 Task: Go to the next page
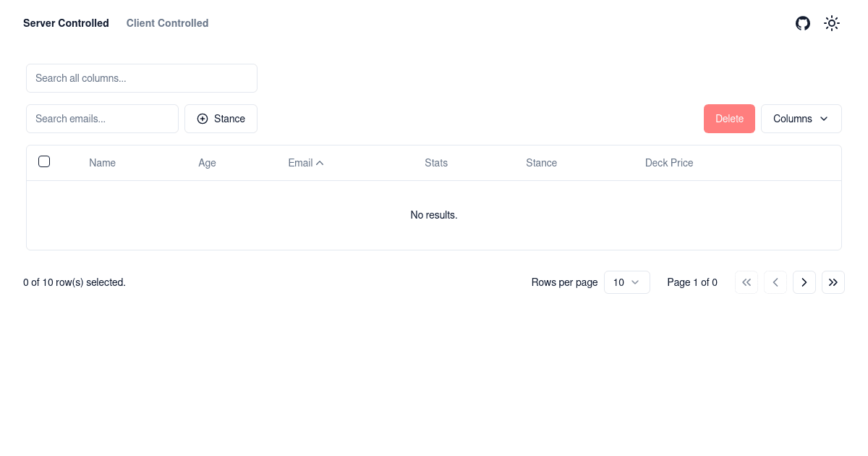[x=804, y=282]
